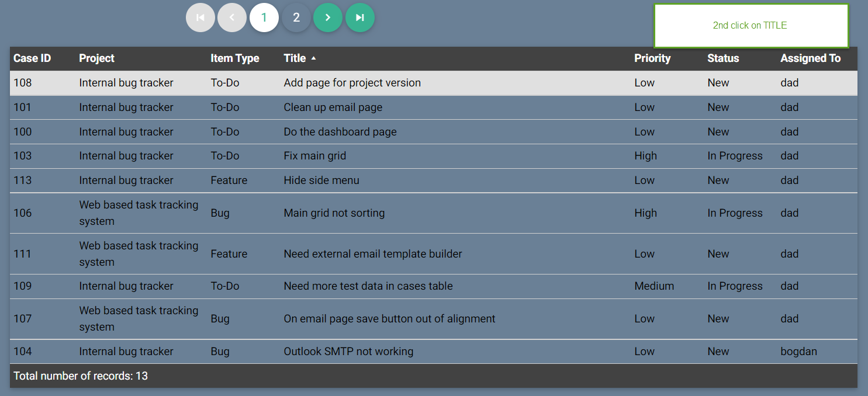Image resolution: width=868 pixels, height=396 pixels.
Task: Select case ID 113 cell
Action: tap(23, 180)
